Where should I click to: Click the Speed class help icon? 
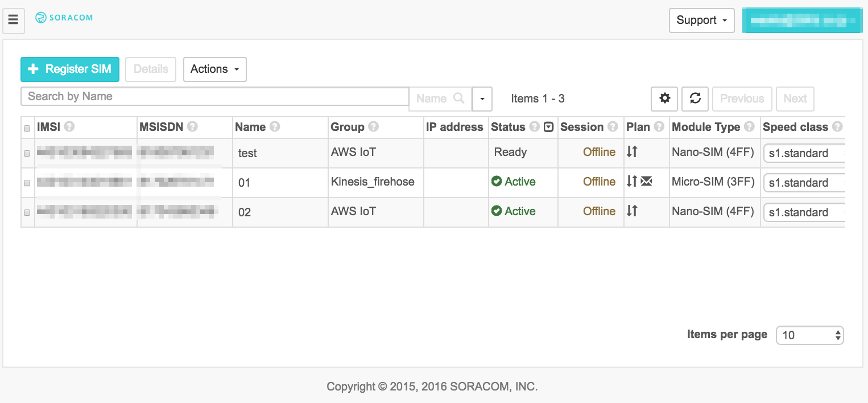tap(837, 127)
